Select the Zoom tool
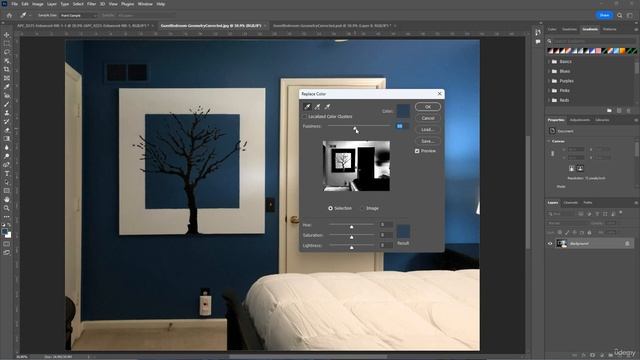 pos(7,208)
